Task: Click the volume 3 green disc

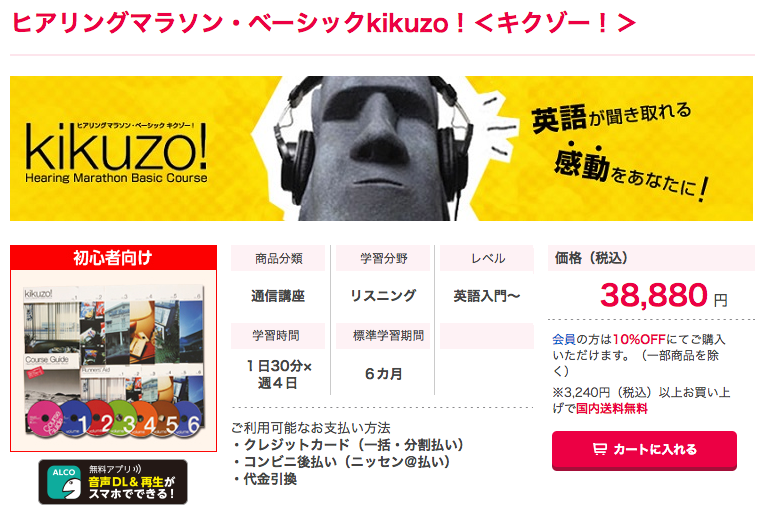Action: (121, 419)
